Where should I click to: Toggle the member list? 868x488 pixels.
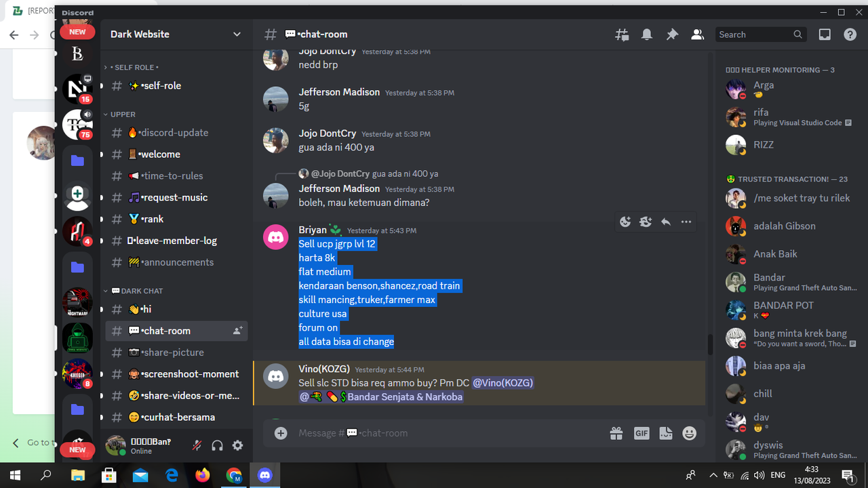[697, 35]
